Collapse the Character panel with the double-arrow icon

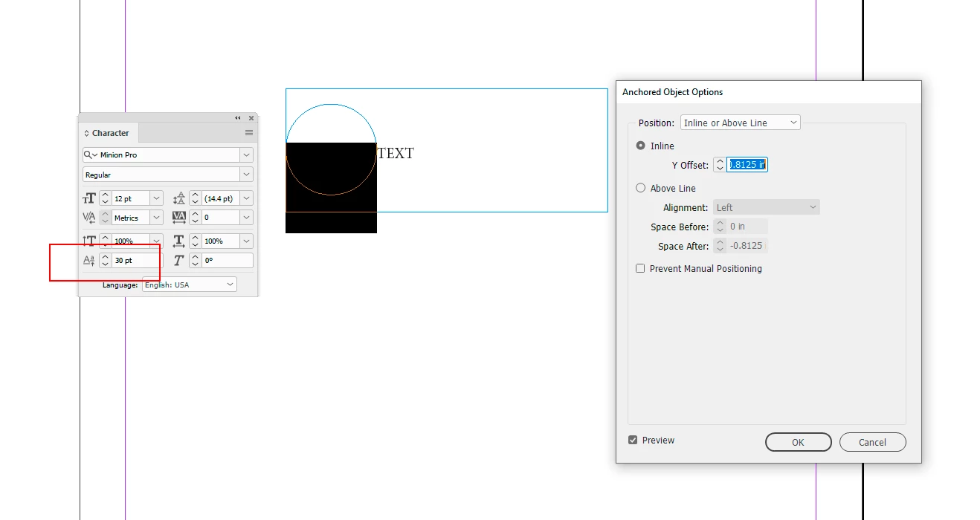point(238,117)
